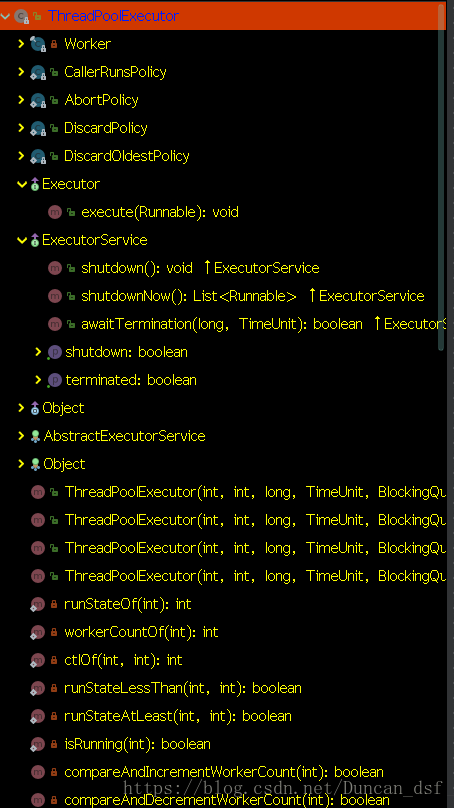The image size is (454, 808).
Task: Collapse the root ThreadPoolExecutor node
Action: click(x=5, y=16)
